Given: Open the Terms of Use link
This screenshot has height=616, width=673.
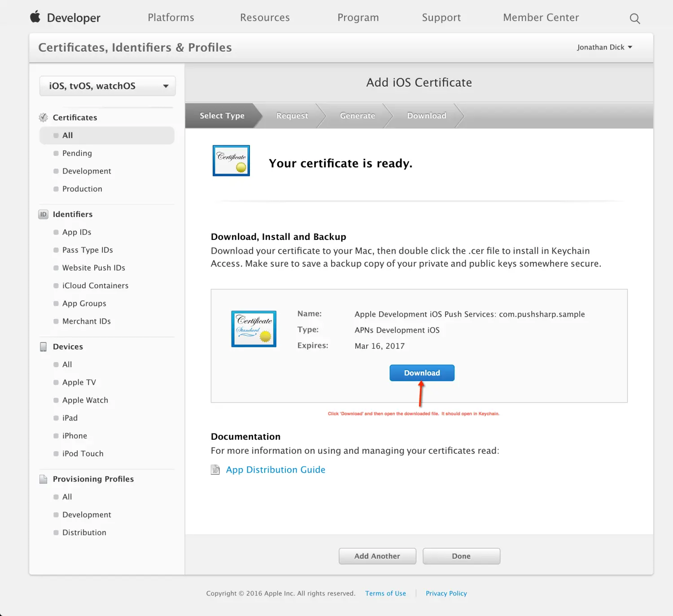Looking at the screenshot, I should pyautogui.click(x=385, y=593).
